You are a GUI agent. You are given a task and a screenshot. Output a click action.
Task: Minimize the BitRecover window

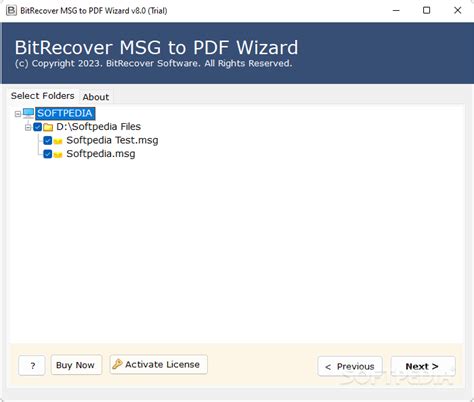pos(396,10)
